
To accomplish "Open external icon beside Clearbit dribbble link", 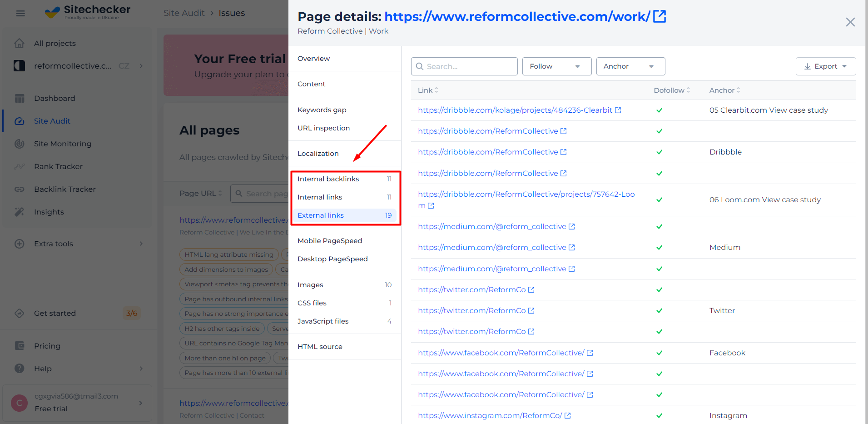I will (x=618, y=110).
